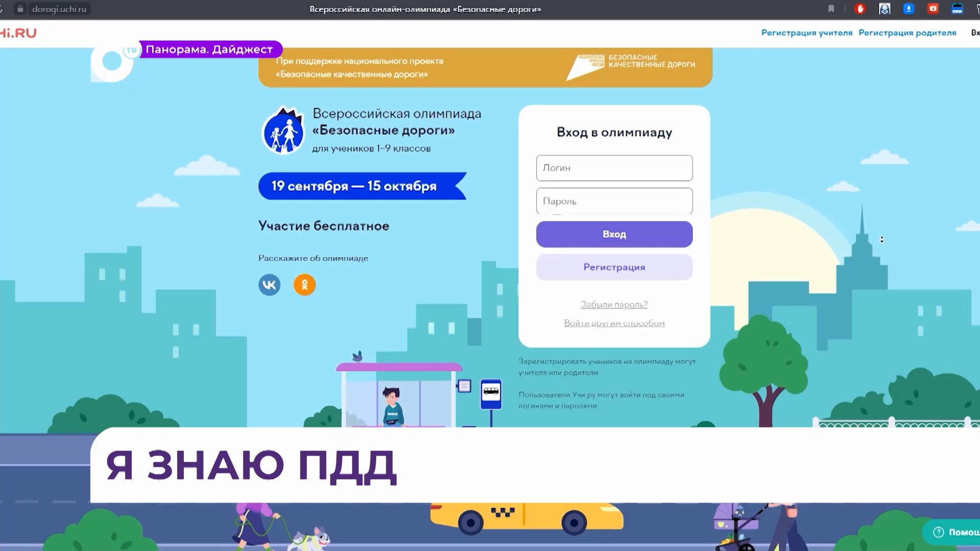Open Регистрация родителя in top menu
980x551 pixels.
point(907,33)
